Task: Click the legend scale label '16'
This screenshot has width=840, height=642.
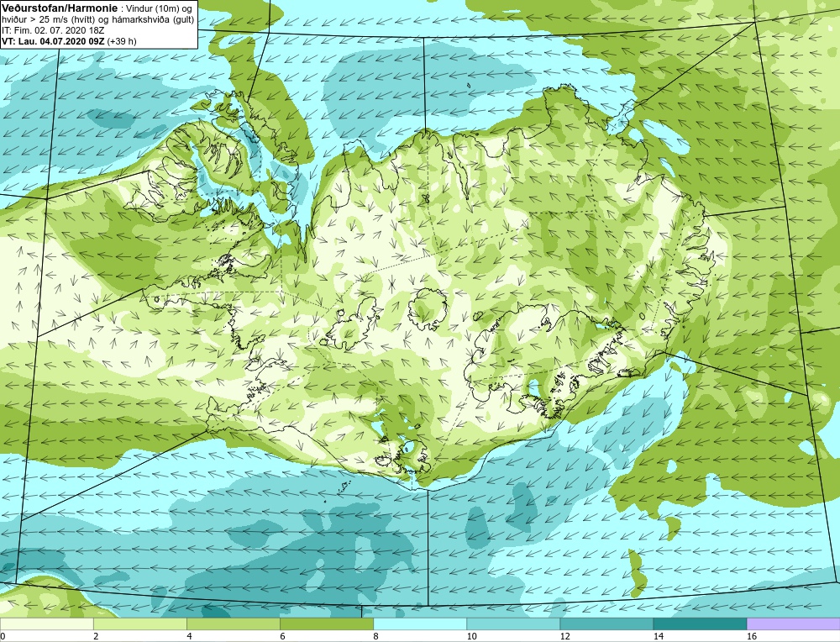Action: [x=752, y=636]
